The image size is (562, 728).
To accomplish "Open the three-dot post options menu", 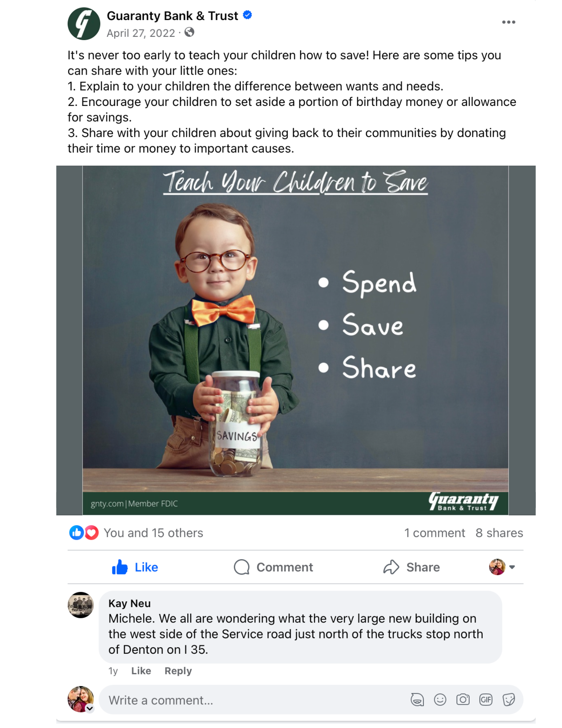I will click(508, 22).
